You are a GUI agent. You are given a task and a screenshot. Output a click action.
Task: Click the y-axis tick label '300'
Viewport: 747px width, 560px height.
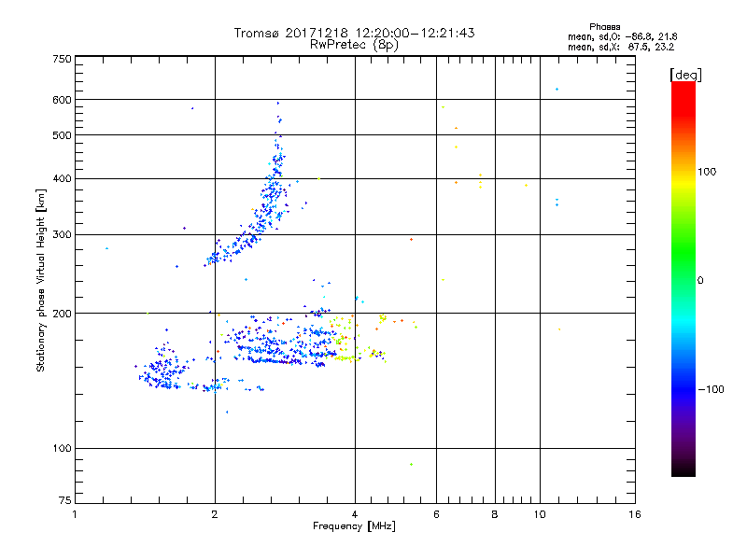tap(62, 234)
